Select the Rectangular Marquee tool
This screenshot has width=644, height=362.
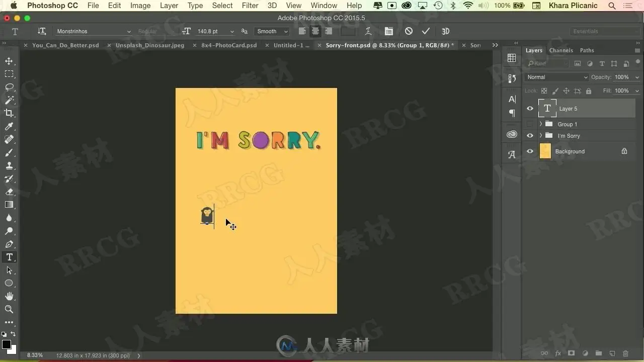pyautogui.click(x=9, y=74)
